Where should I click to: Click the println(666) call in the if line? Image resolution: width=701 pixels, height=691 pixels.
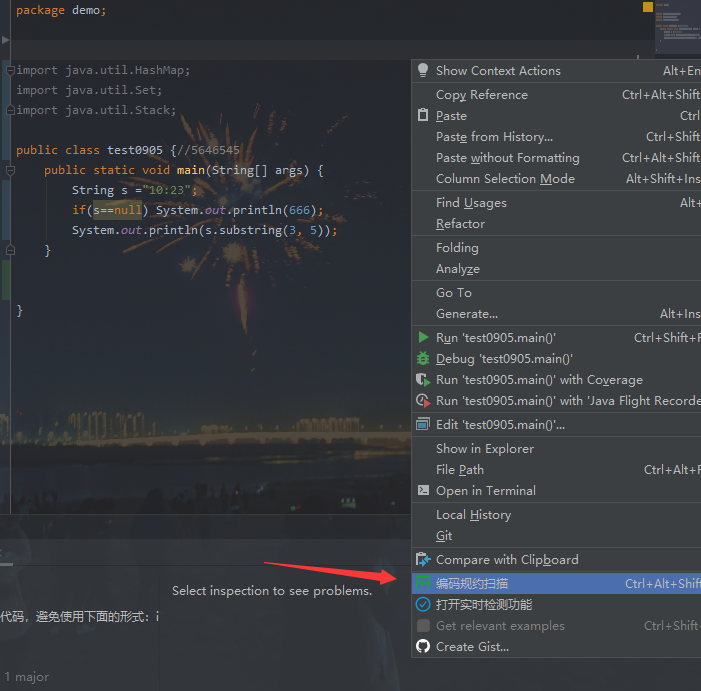(274, 210)
